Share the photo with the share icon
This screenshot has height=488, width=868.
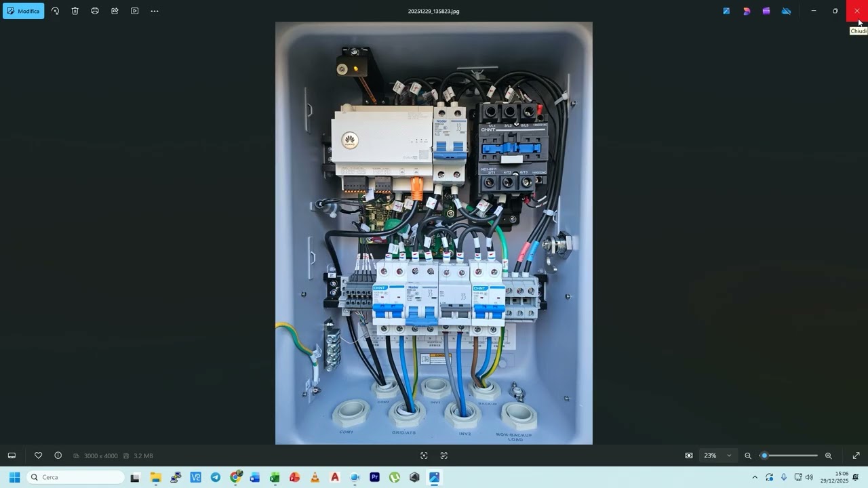pos(115,11)
